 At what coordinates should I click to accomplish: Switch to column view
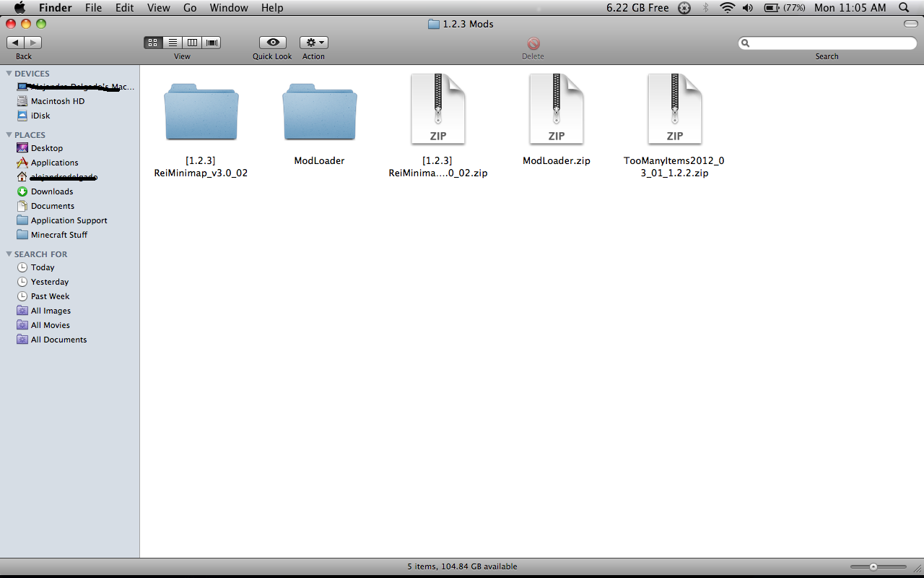[x=192, y=43]
